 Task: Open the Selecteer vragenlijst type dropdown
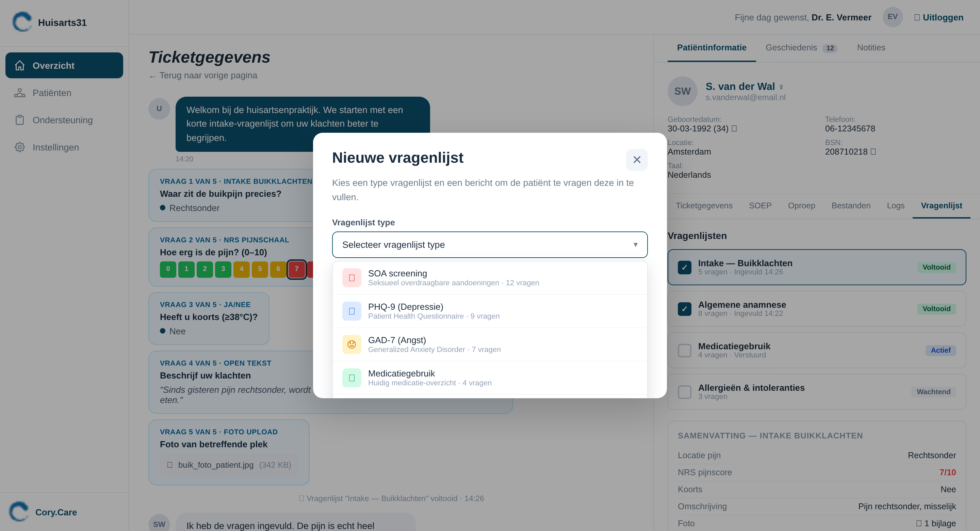point(489,245)
